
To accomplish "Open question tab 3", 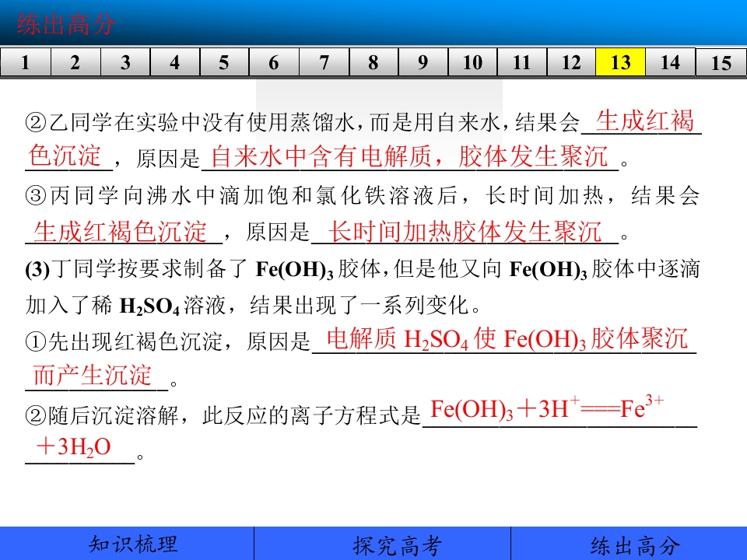I will (125, 62).
